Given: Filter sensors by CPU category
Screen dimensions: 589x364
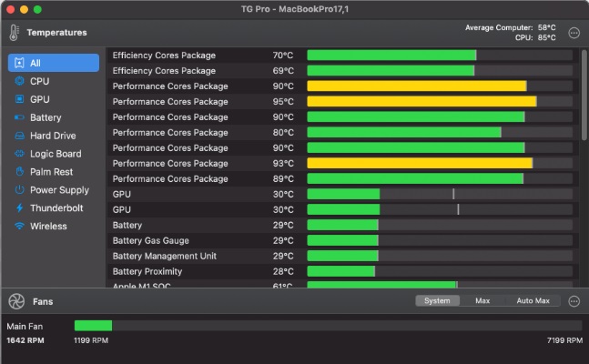Looking at the screenshot, I should (x=39, y=81).
